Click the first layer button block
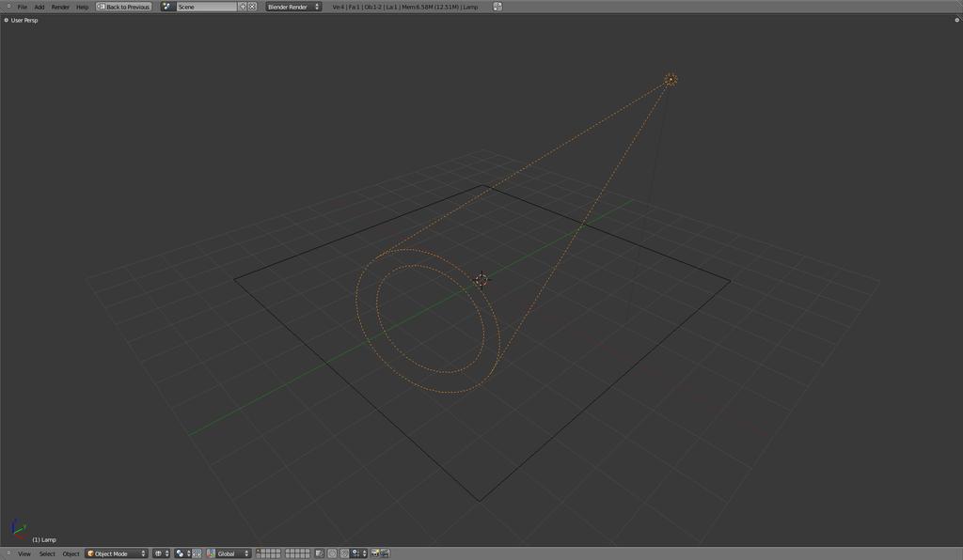 click(x=268, y=553)
